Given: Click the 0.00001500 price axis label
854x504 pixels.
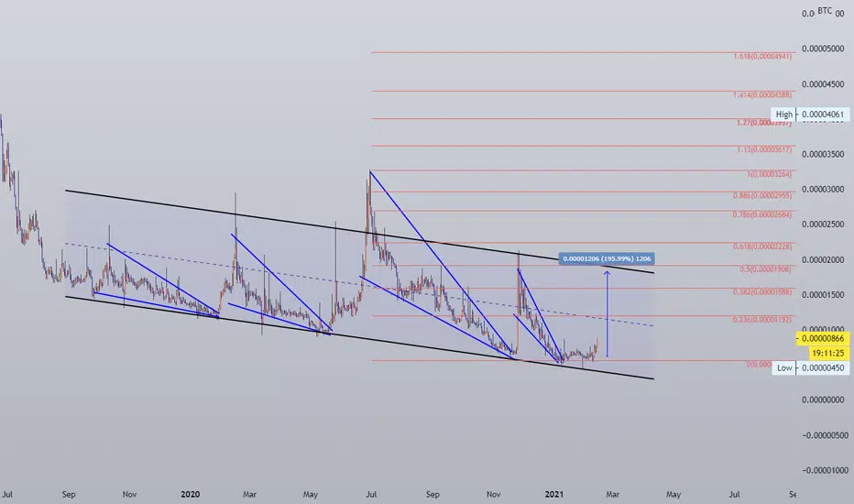Looking at the screenshot, I should point(823,295).
